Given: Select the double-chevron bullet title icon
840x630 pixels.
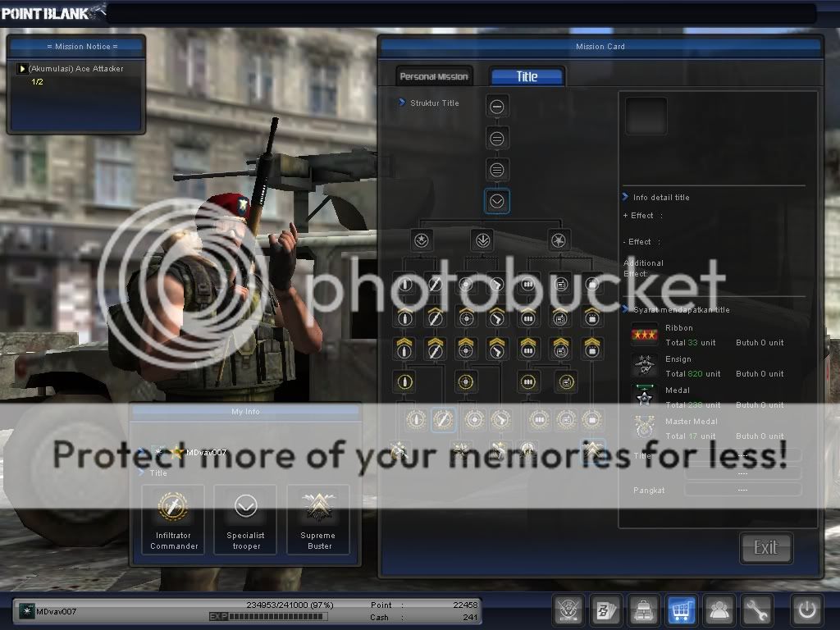Looking at the screenshot, I should [x=404, y=348].
